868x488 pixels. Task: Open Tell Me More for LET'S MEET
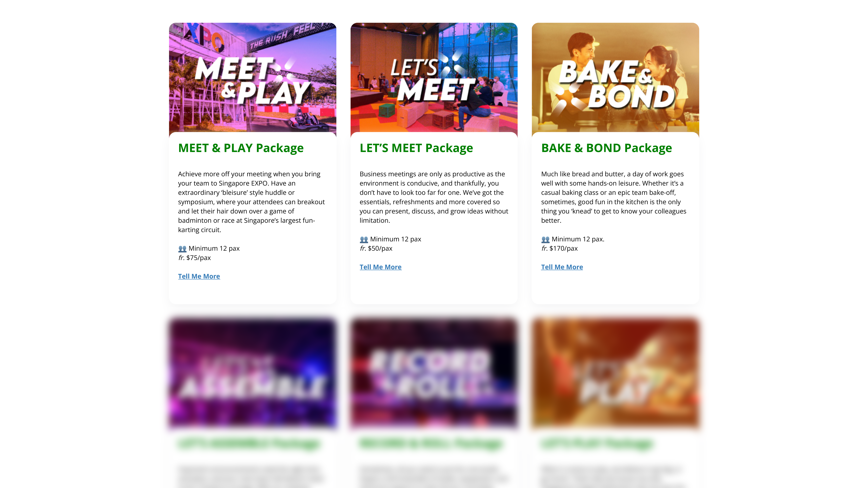380,267
